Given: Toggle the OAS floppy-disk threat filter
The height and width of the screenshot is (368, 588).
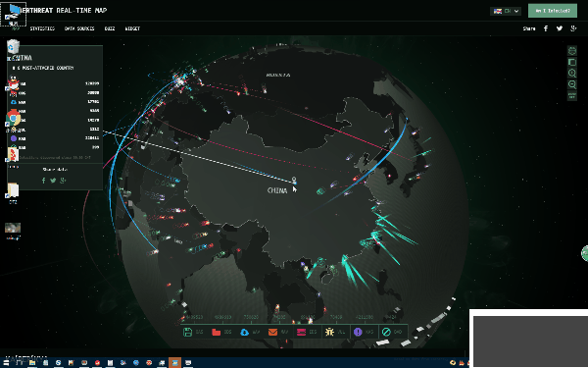Looking at the screenshot, I should [x=193, y=332].
